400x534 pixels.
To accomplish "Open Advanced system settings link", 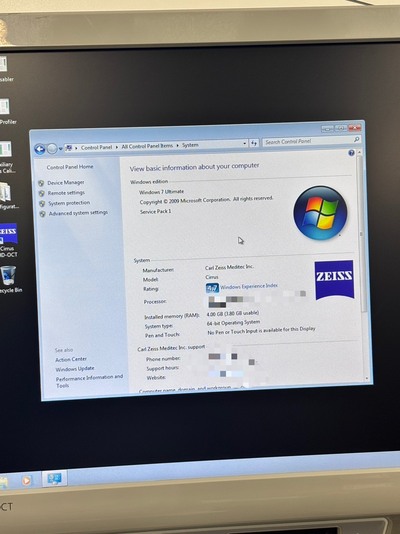I will (x=78, y=213).
